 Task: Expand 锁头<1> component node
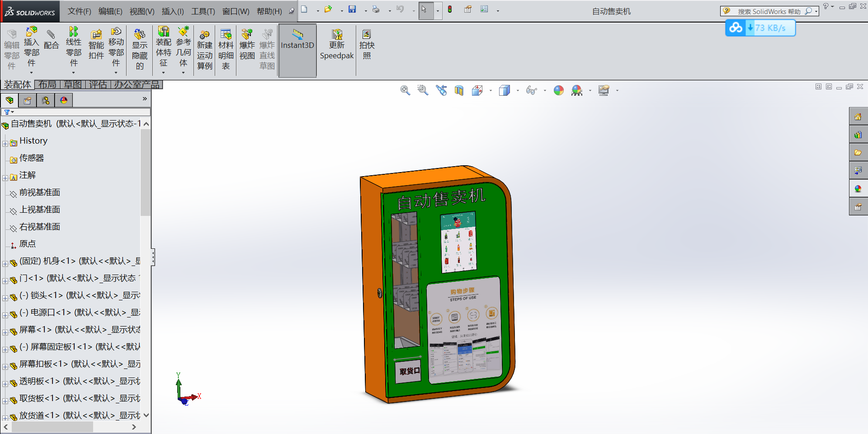point(5,298)
